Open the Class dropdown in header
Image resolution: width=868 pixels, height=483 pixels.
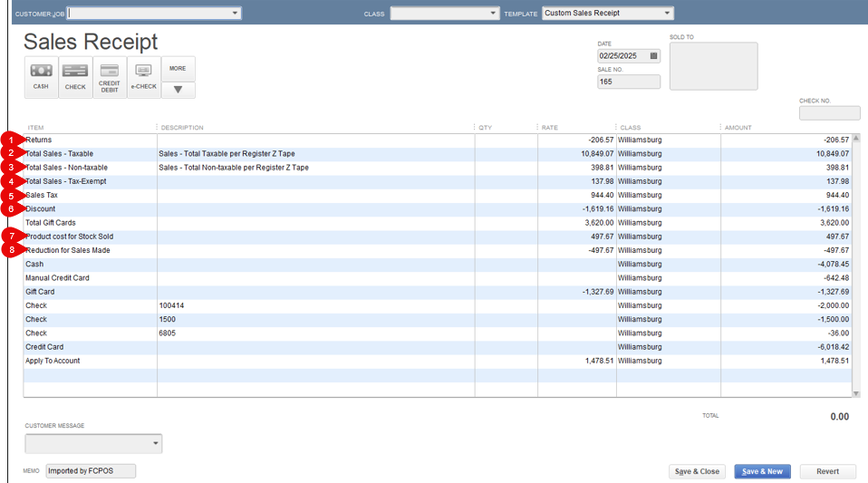tap(494, 14)
